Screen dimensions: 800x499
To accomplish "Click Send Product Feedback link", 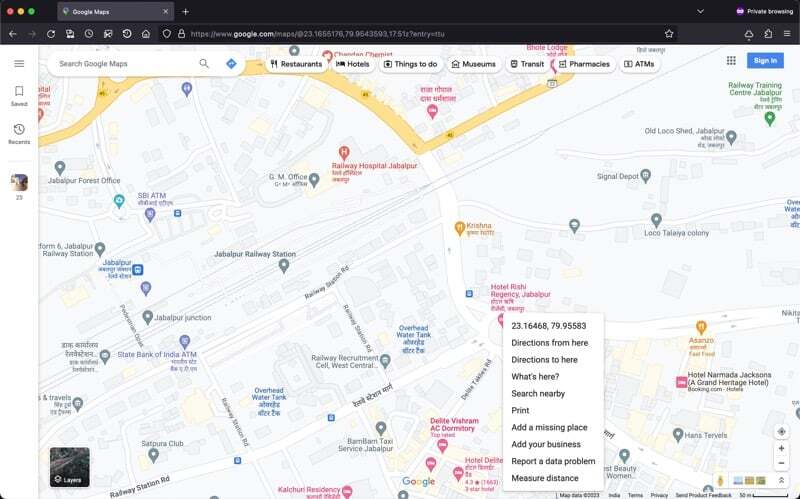I will tap(704, 495).
